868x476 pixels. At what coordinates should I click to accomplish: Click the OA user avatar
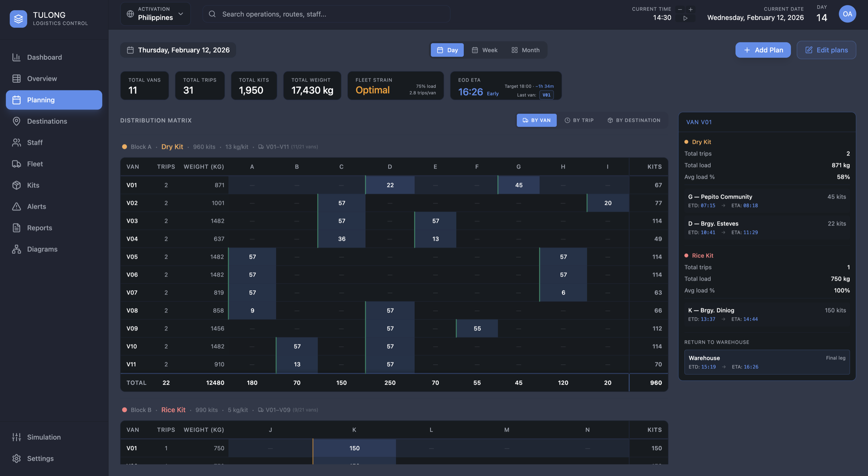point(847,14)
